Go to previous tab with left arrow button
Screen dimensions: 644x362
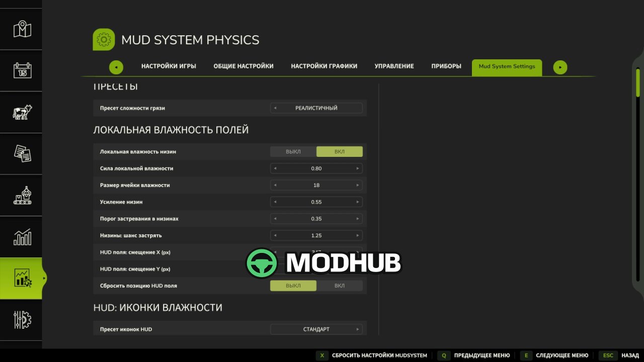pyautogui.click(x=116, y=67)
